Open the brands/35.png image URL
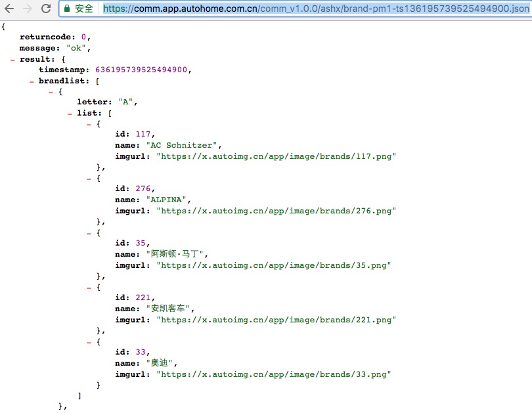Screen dimensions: 532x413 (274, 265)
